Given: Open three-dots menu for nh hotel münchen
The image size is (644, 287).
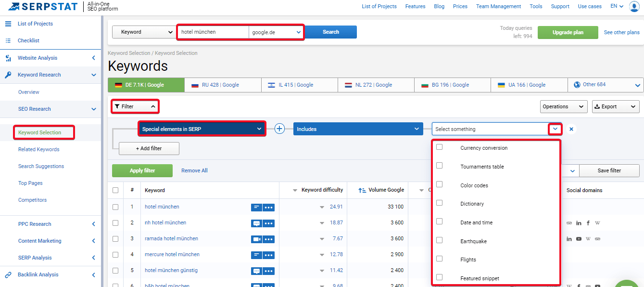Looking at the screenshot, I should pos(268,223).
